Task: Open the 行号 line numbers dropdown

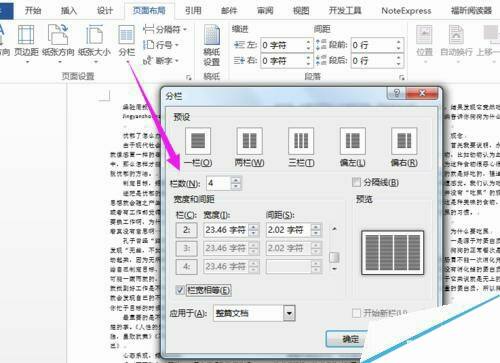Action: click(x=161, y=45)
